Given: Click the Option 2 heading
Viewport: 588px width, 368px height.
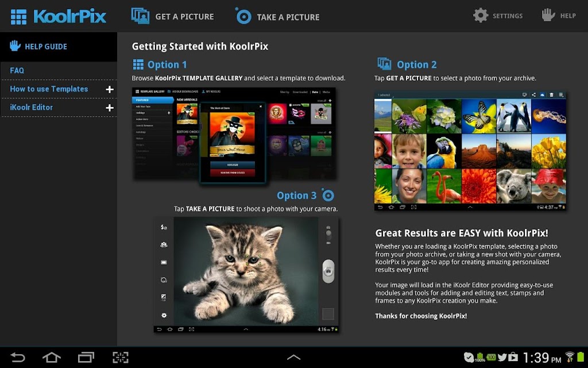Looking at the screenshot, I should pos(417,64).
